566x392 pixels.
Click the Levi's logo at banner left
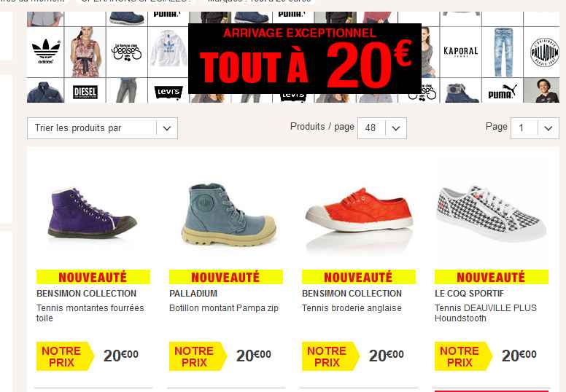(x=168, y=92)
